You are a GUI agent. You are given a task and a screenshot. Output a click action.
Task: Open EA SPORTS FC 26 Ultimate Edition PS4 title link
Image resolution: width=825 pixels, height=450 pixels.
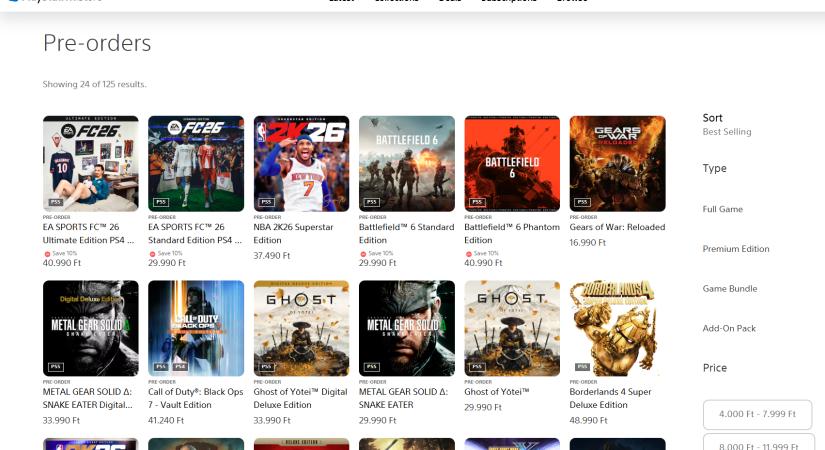88,234
